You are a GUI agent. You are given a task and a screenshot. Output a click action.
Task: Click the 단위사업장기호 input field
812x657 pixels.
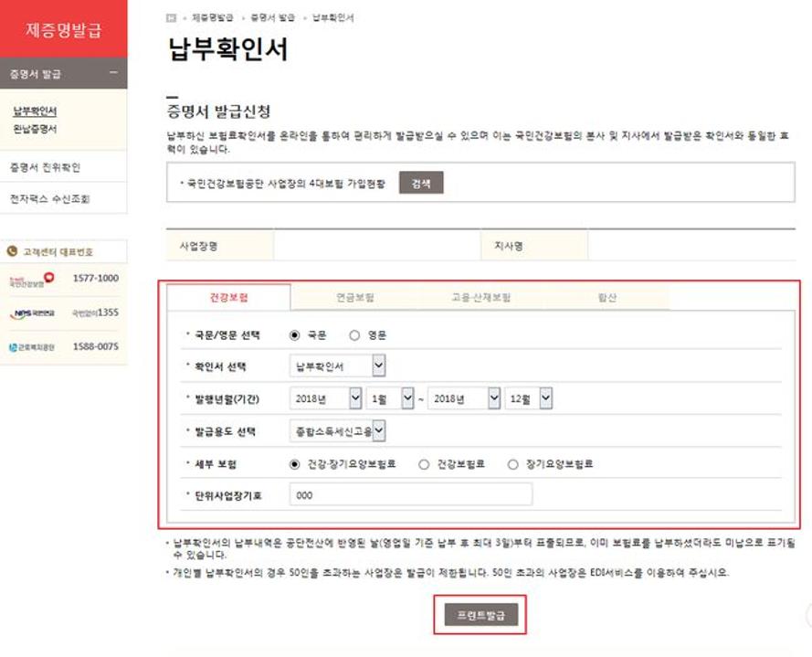(410, 494)
